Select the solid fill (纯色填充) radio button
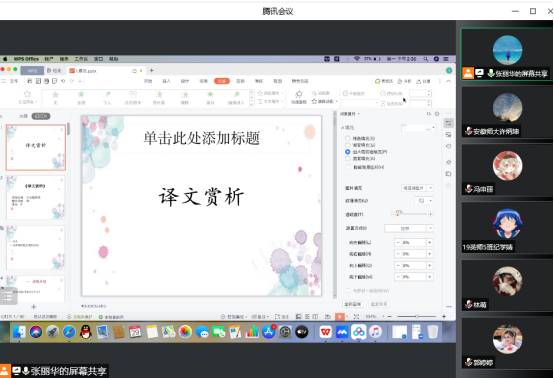554x378 pixels. (348, 138)
